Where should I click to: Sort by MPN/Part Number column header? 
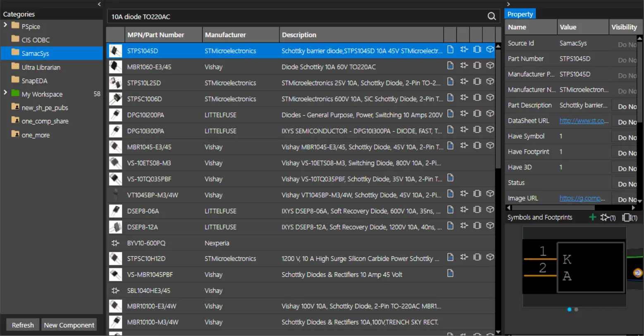[x=163, y=35]
